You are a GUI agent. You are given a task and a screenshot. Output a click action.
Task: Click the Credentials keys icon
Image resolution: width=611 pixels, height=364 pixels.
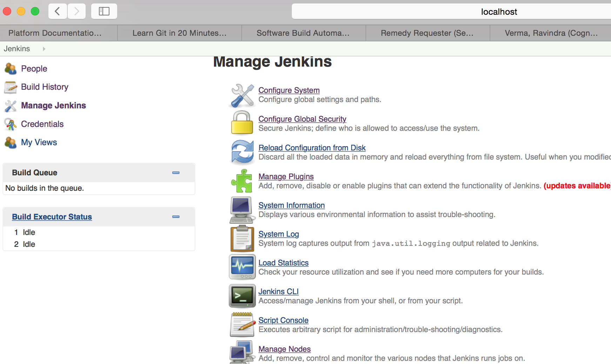tap(11, 124)
